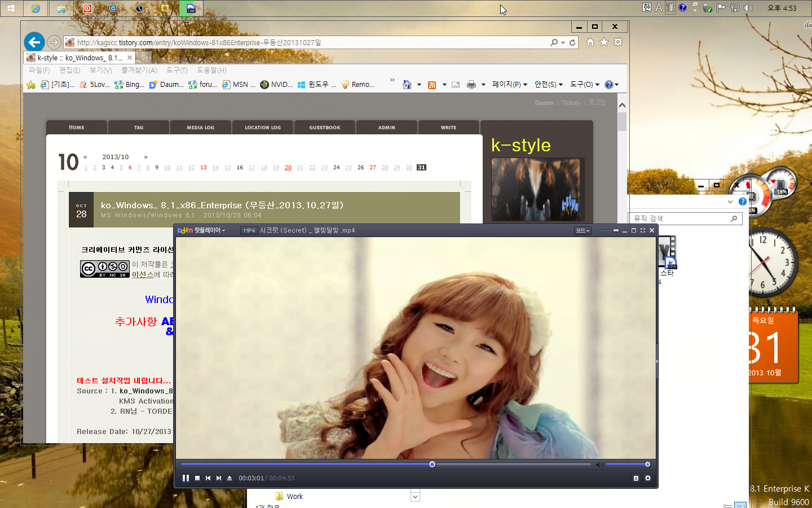The width and height of the screenshot is (812, 508).
Task: Click the system tray volume icon
Action: coord(748,8)
